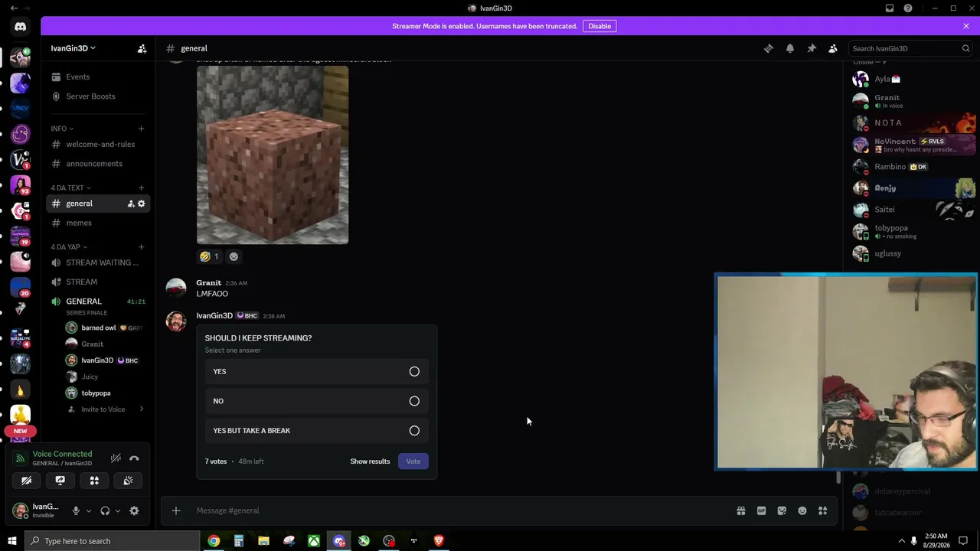The width and height of the screenshot is (980, 551).
Task: Open Discord help in the title bar
Action: 908,8
